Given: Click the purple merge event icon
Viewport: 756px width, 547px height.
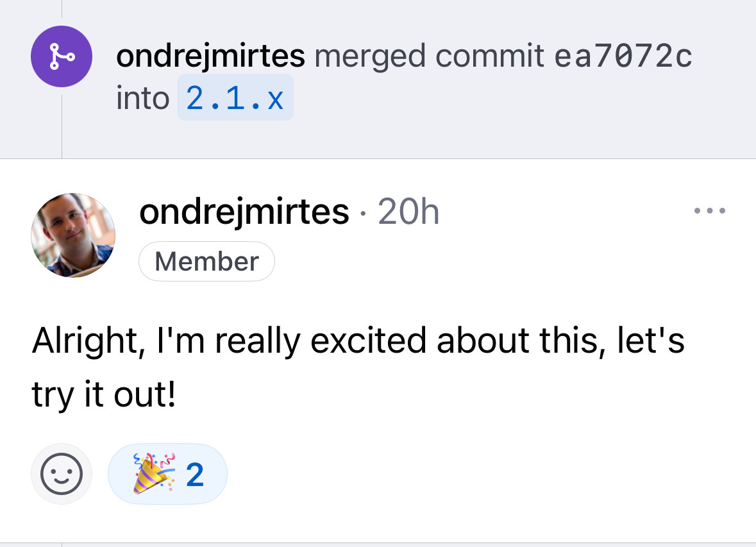Looking at the screenshot, I should coord(62,56).
